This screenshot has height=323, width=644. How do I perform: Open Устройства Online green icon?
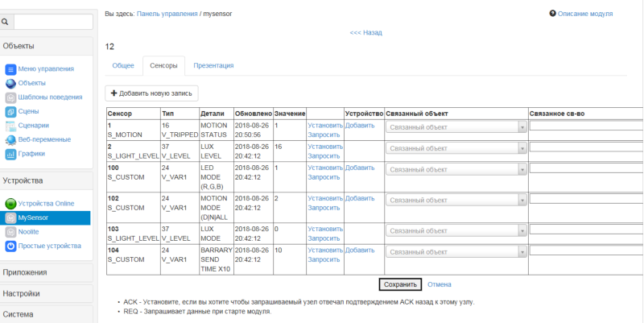[x=10, y=204]
